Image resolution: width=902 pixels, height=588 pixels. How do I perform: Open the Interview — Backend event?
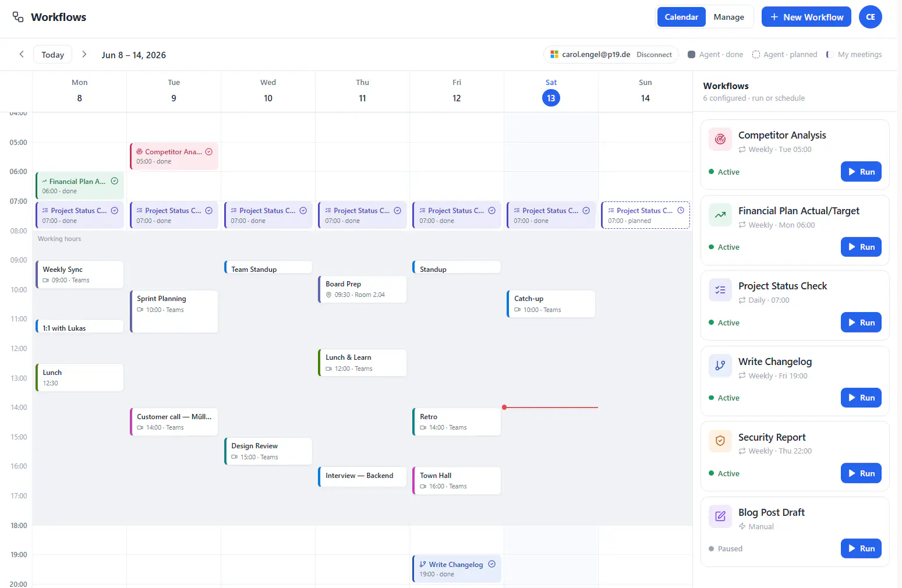tap(363, 477)
